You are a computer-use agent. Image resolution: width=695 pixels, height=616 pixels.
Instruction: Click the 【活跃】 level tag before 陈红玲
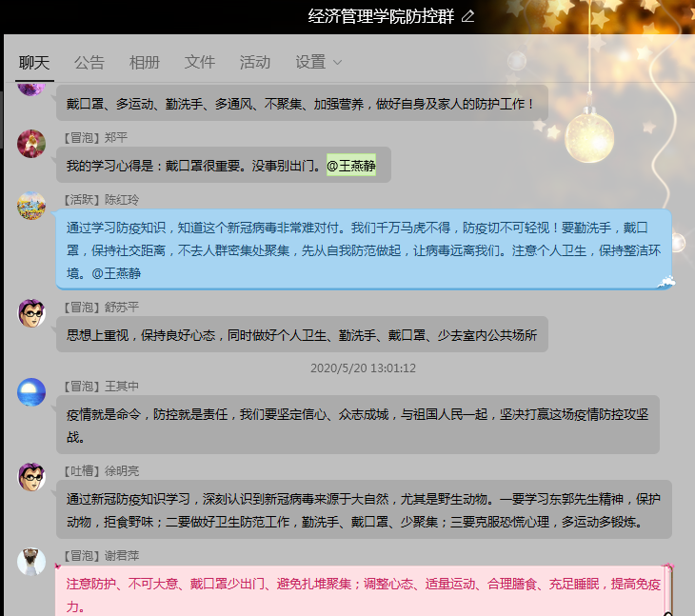(82, 200)
